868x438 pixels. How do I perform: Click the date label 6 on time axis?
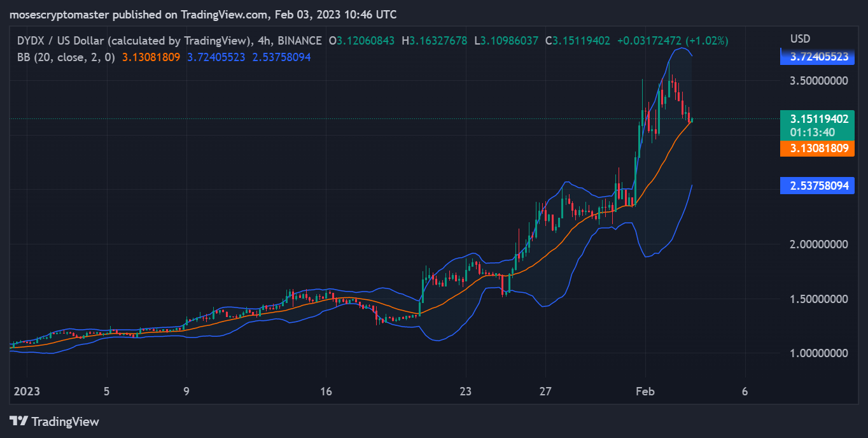tap(745, 392)
